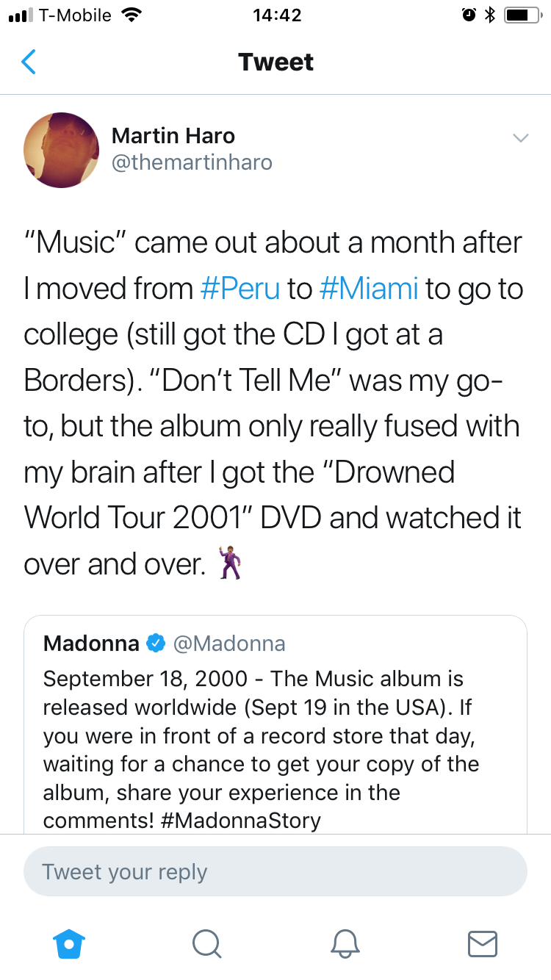Tap the back arrow icon
Viewport: 551px width, 980px height.
(29, 62)
